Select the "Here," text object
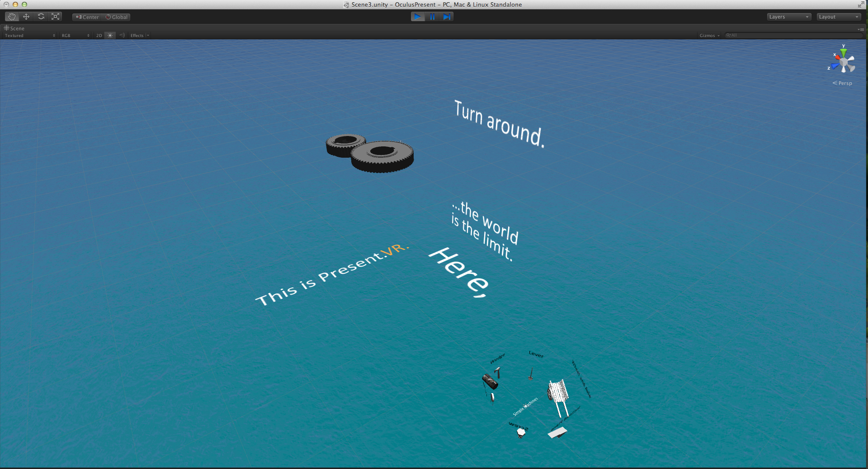This screenshot has height=469, width=868. pyautogui.click(x=459, y=272)
